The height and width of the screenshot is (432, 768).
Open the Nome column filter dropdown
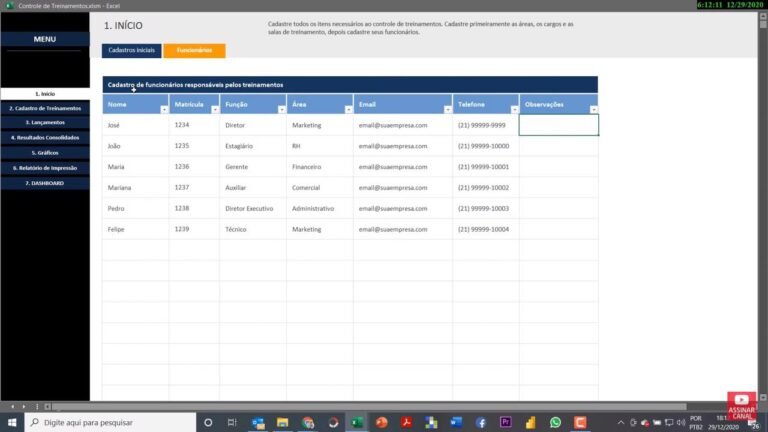(x=164, y=110)
